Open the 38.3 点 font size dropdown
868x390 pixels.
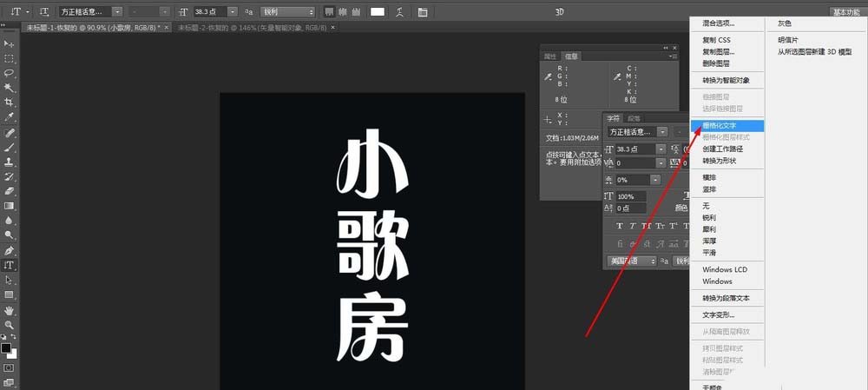pos(236,12)
